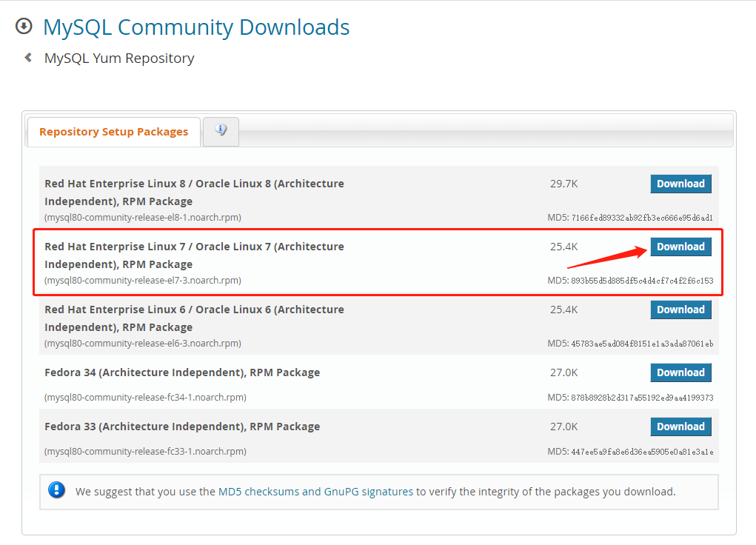Click the MD5 hash for the el7-3 package

tap(641, 281)
